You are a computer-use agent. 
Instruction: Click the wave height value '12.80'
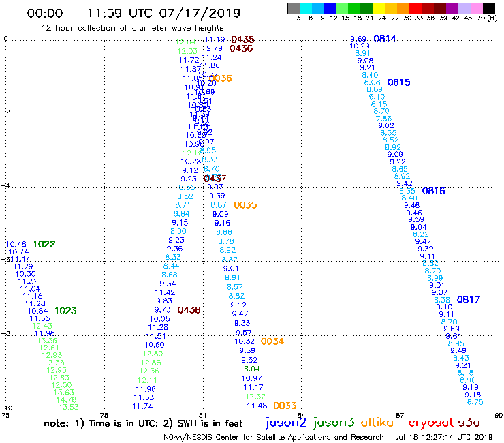[153, 354]
